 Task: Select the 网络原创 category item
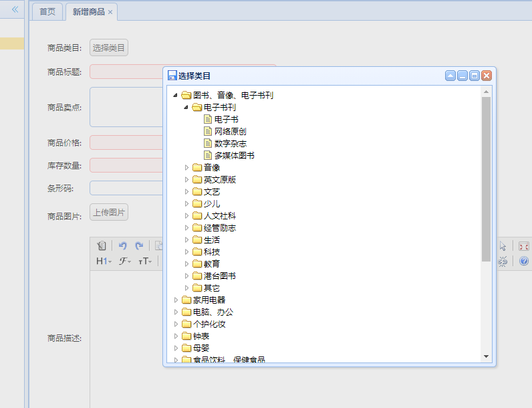[x=230, y=131]
